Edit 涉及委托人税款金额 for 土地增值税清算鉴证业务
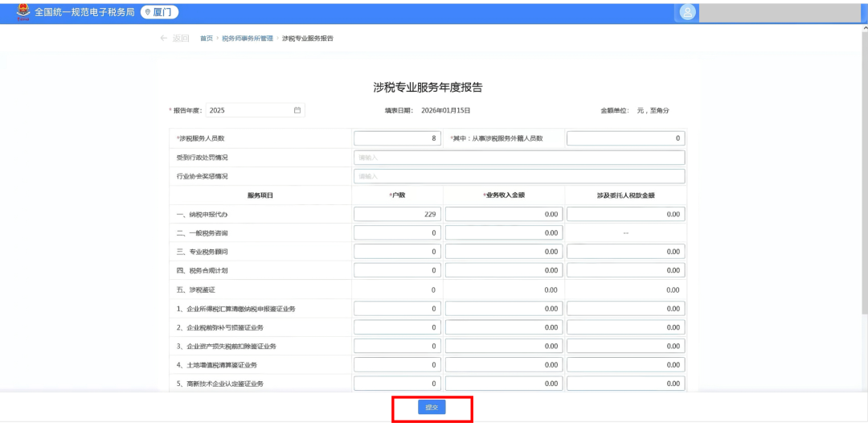The height and width of the screenshot is (423, 868). tap(625, 365)
